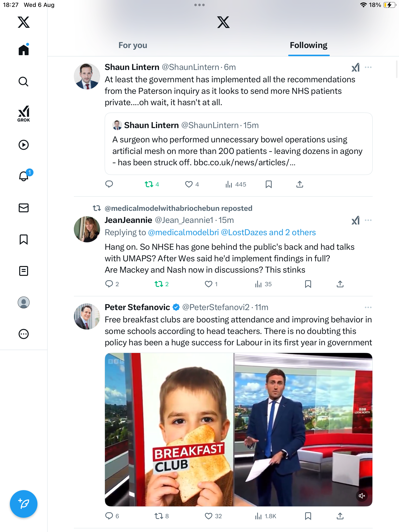The image size is (399, 532).
Task: Open the search page in sidebar
Action: click(x=24, y=82)
